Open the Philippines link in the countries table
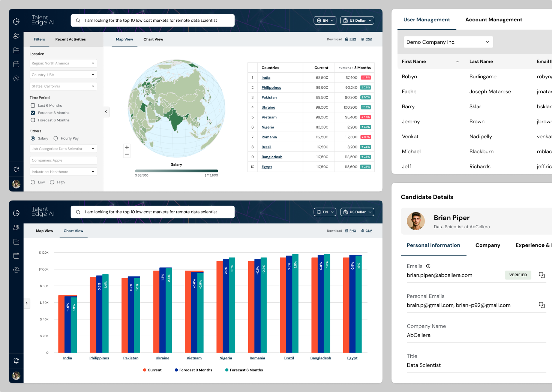Screen dimensions: 552x392 pos(271,88)
